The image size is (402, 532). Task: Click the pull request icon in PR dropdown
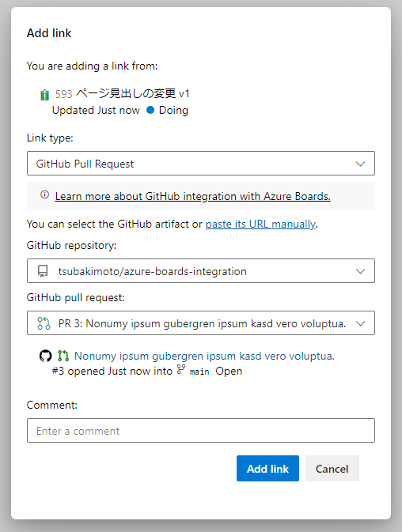point(44,323)
